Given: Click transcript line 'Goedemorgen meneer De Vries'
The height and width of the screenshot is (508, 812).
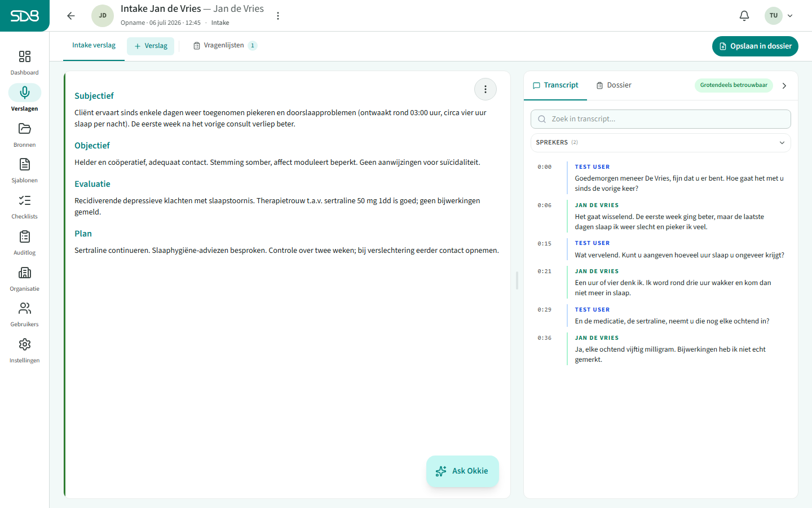Looking at the screenshot, I should [x=679, y=183].
